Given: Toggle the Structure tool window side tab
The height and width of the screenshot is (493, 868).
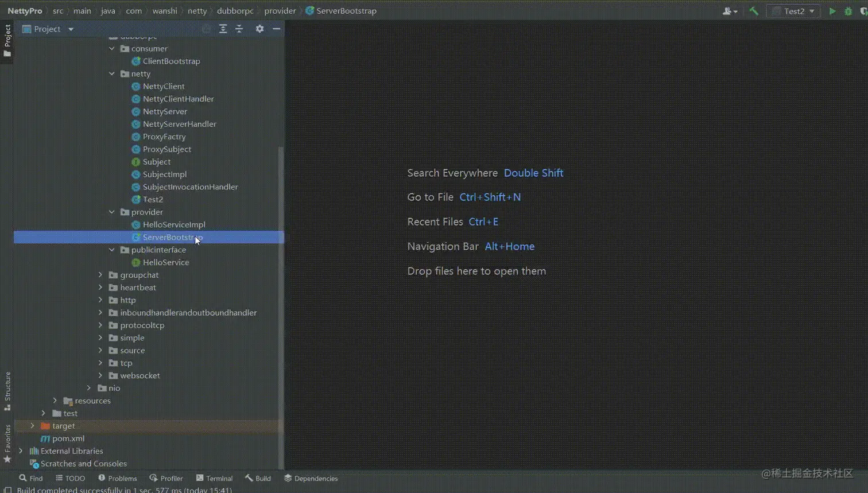Looking at the screenshot, I should pyautogui.click(x=7, y=391).
